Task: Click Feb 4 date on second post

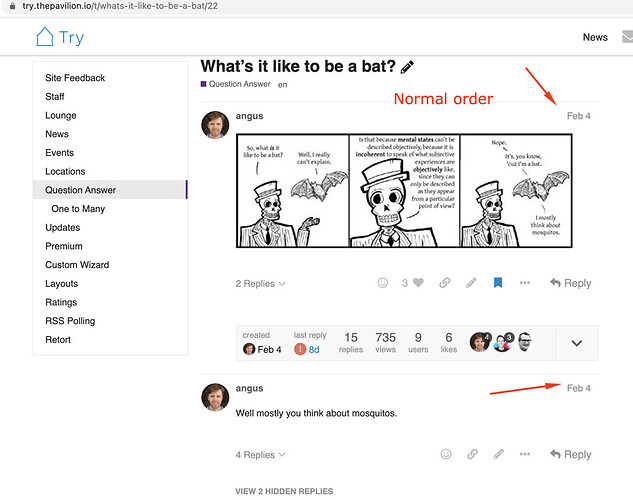Action: (x=579, y=388)
